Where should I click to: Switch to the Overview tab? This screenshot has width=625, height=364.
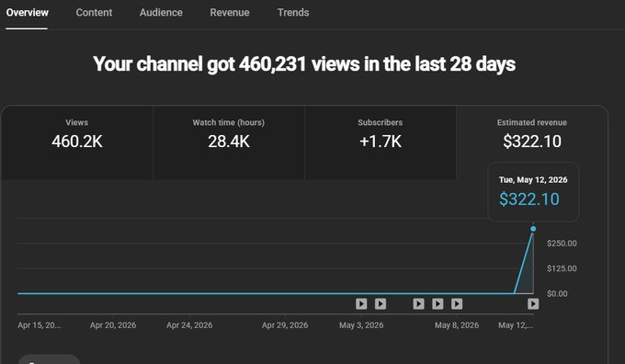[27, 13]
